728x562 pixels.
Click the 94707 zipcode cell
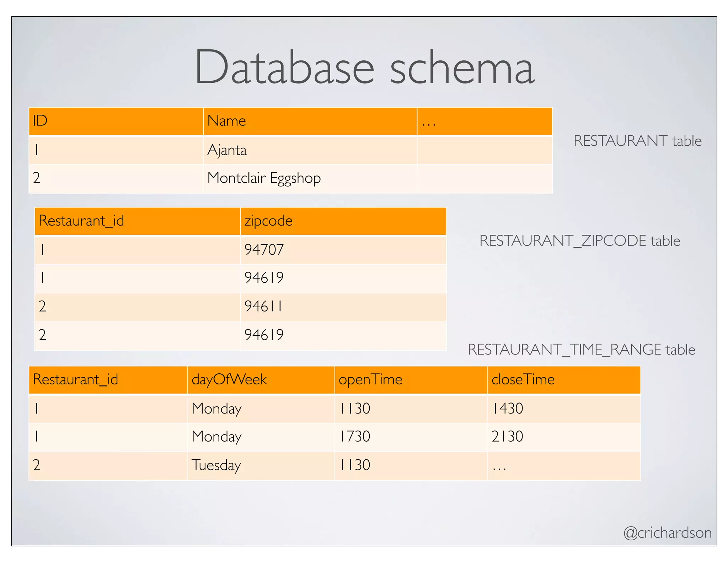click(264, 250)
